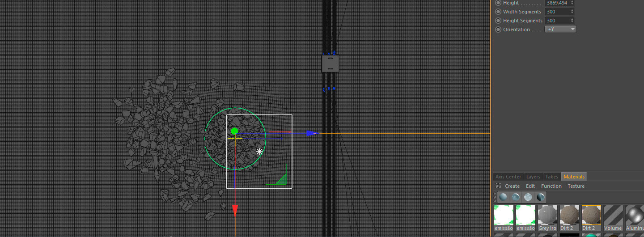Toggle the Height keyframe dot
Screen dimensions: 644x237
pos(498,3)
